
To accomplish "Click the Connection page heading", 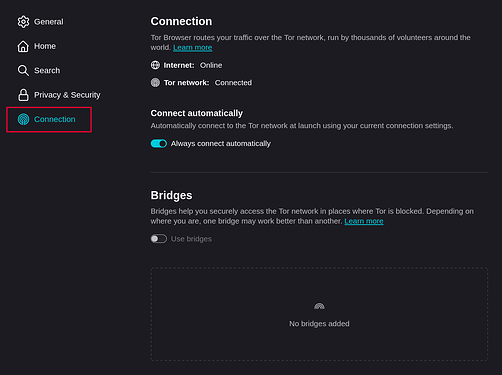I will coord(181,21).
